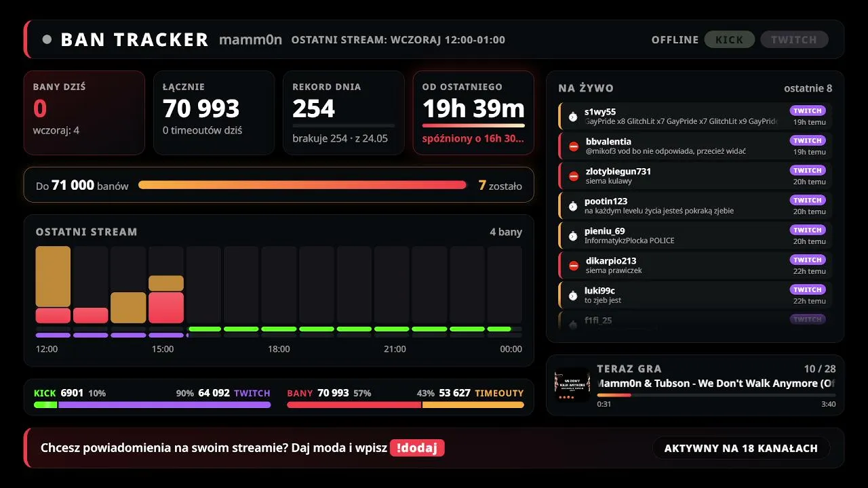Click the '4 bany' count on chart

pyautogui.click(x=506, y=232)
